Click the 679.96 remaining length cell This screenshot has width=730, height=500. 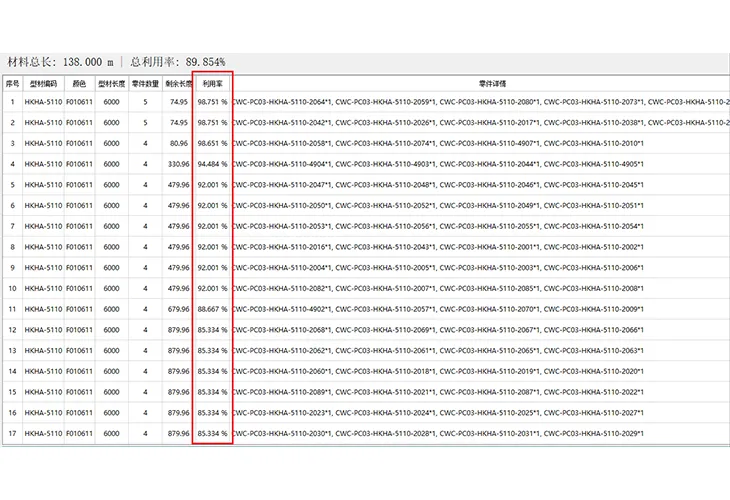click(178, 309)
